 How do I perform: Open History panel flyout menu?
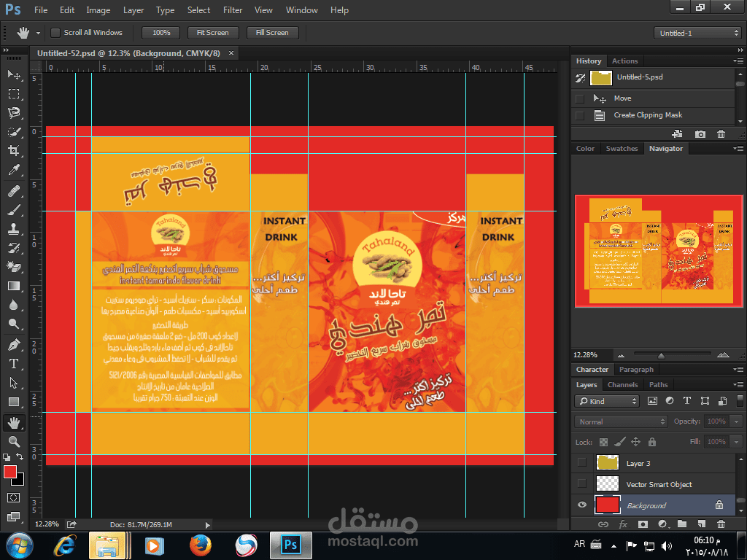[x=738, y=61]
